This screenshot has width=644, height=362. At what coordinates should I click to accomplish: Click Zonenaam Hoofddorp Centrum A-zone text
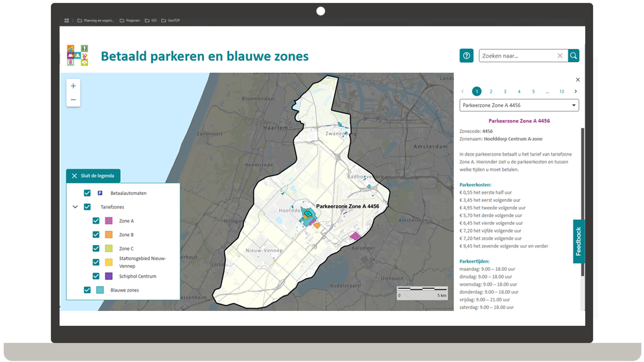coord(501,139)
